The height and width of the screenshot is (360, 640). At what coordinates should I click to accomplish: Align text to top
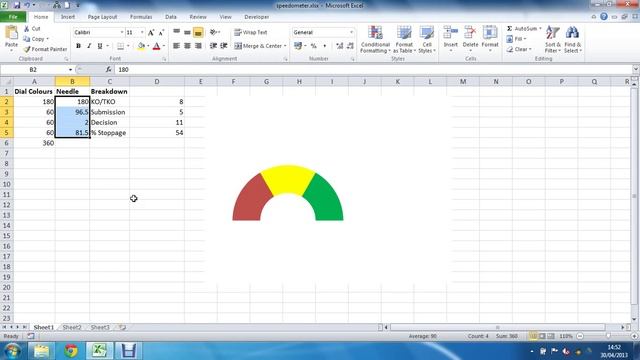pos(176,32)
